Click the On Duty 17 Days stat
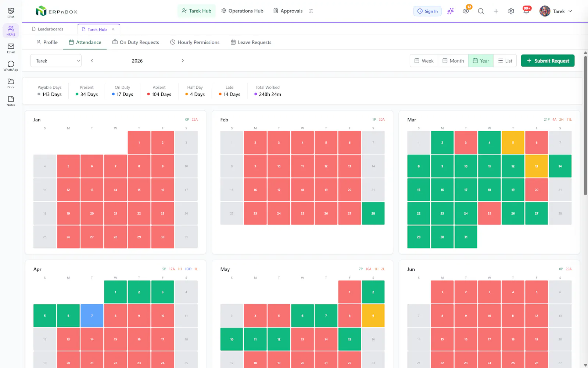The height and width of the screenshot is (368, 588). [x=122, y=91]
